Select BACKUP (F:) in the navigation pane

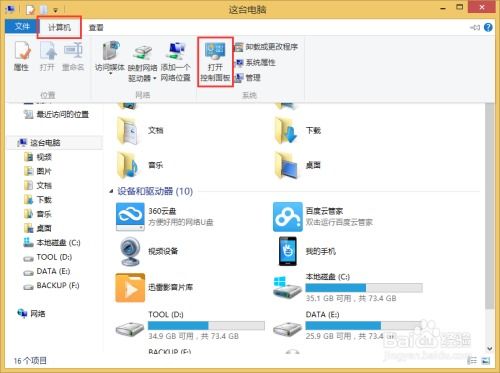tap(51, 286)
